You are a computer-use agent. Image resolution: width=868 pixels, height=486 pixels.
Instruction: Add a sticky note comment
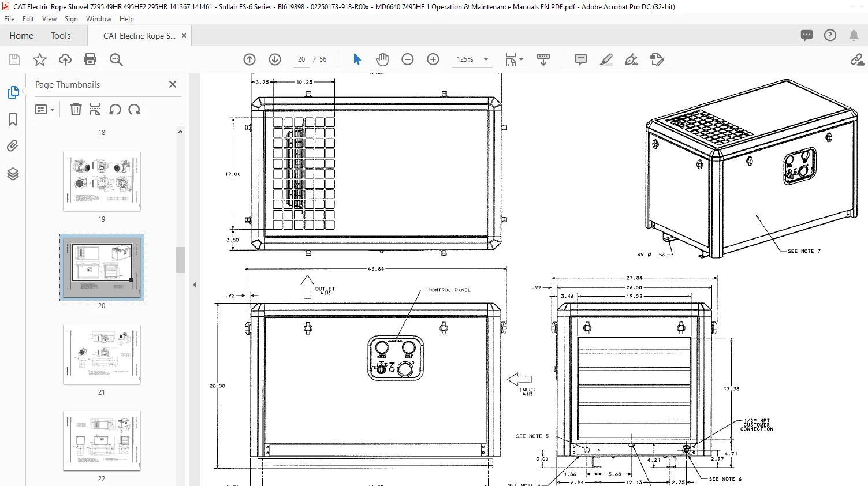[581, 59]
